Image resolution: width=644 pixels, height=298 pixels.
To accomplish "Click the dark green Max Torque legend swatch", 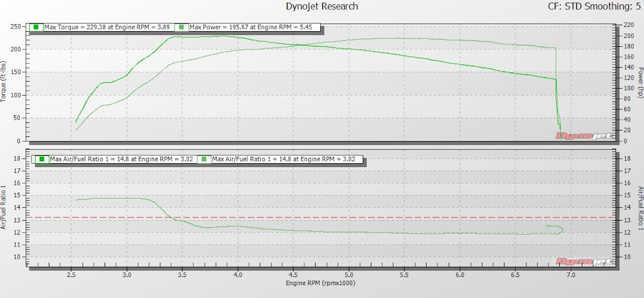I will [36, 27].
